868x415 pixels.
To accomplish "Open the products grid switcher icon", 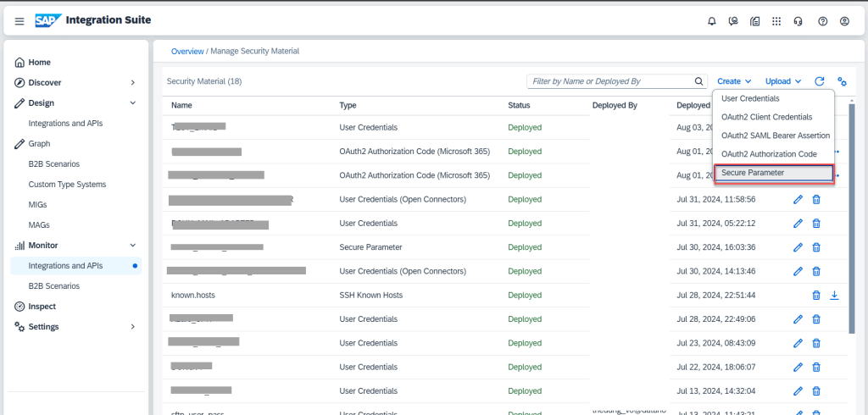I will [777, 21].
